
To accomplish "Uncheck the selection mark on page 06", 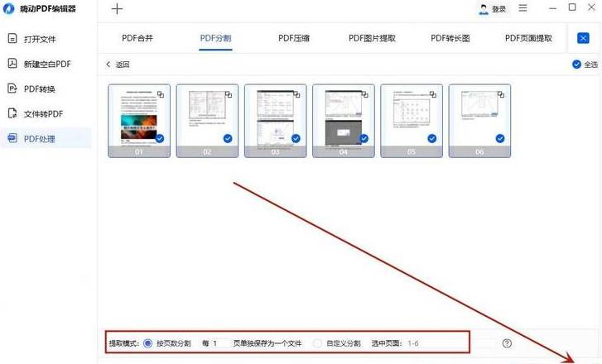I will pyautogui.click(x=500, y=138).
